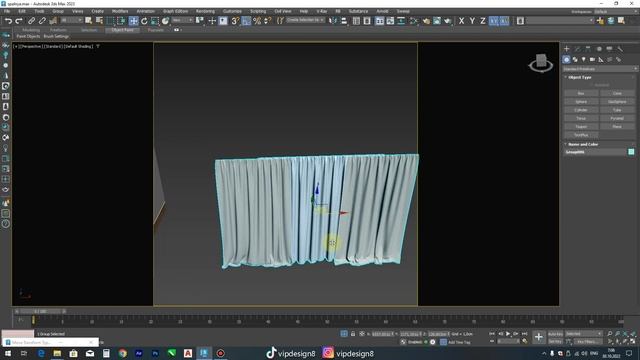The width and height of the screenshot is (640, 360).
Task: Collapse the Name and Color rollout
Action: 583,144
